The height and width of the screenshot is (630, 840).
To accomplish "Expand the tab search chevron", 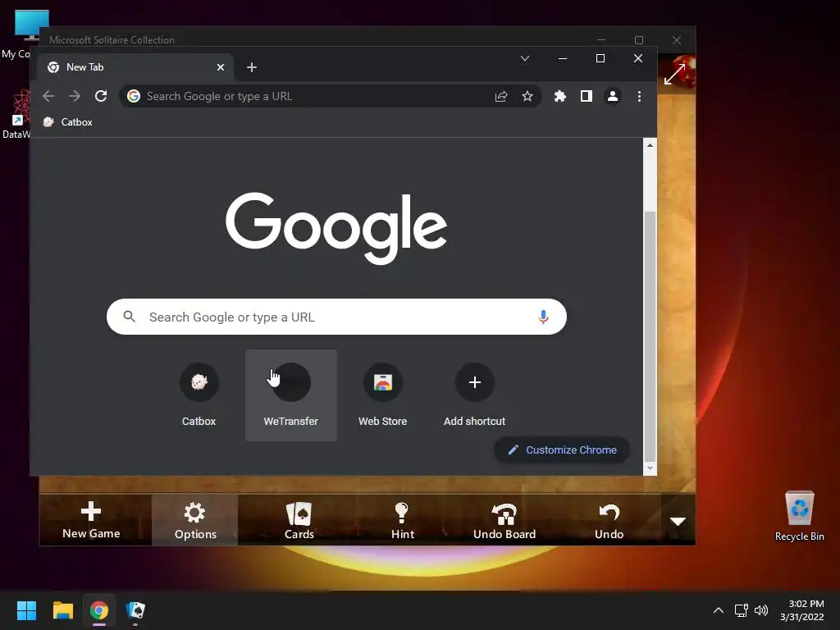I will point(525,58).
